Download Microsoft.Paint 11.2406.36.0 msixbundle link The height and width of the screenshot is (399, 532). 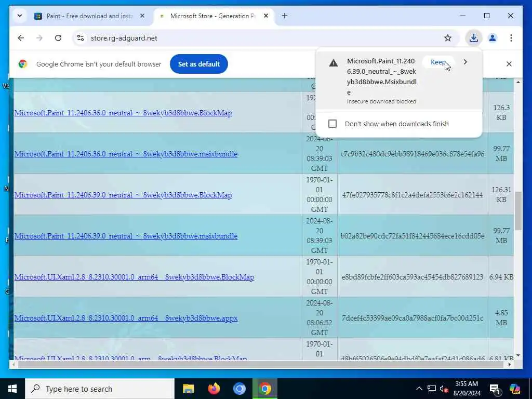click(x=126, y=154)
